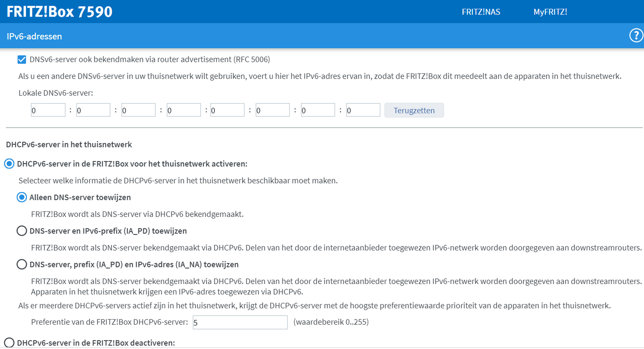This screenshot has width=644, height=349.
Task: Select DNS-server en IPv6-prefix (IA_PD) option
Action: click(x=22, y=231)
